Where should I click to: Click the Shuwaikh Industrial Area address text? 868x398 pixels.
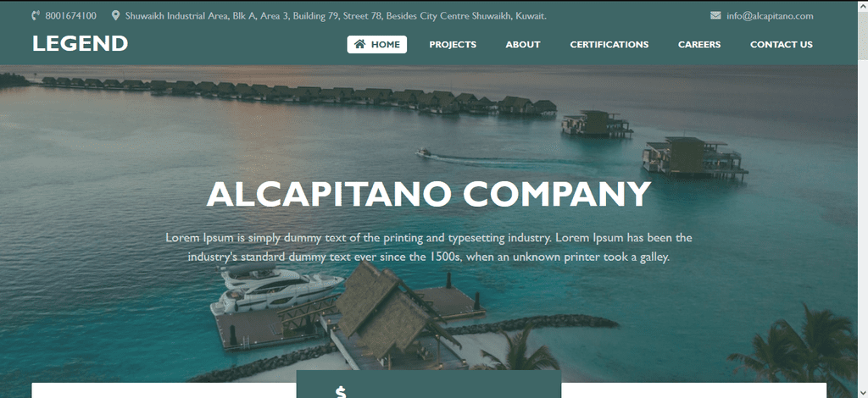click(336, 16)
